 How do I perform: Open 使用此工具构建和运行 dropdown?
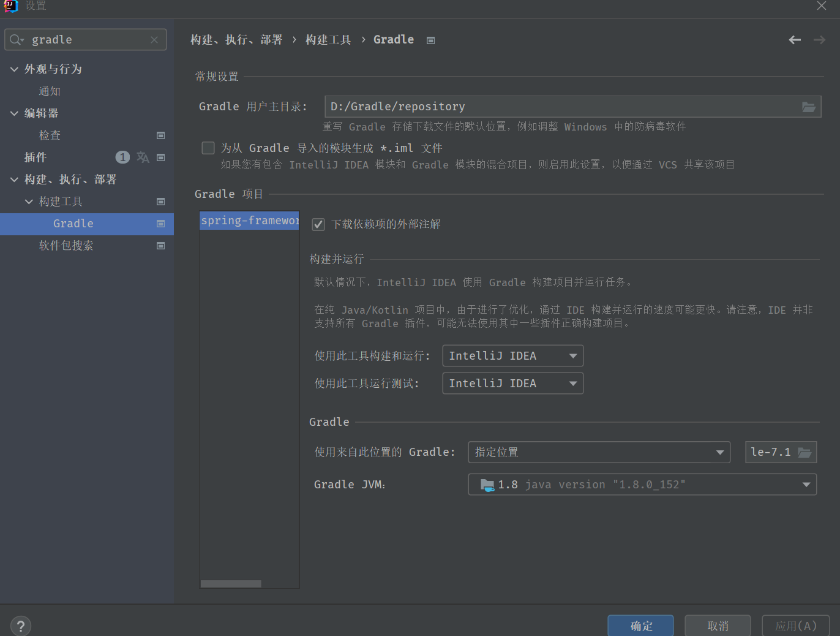point(512,356)
